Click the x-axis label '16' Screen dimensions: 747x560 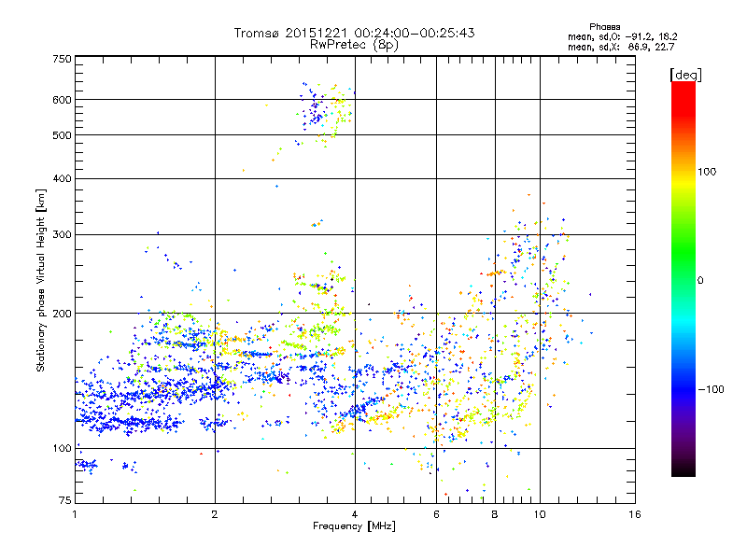635,514
